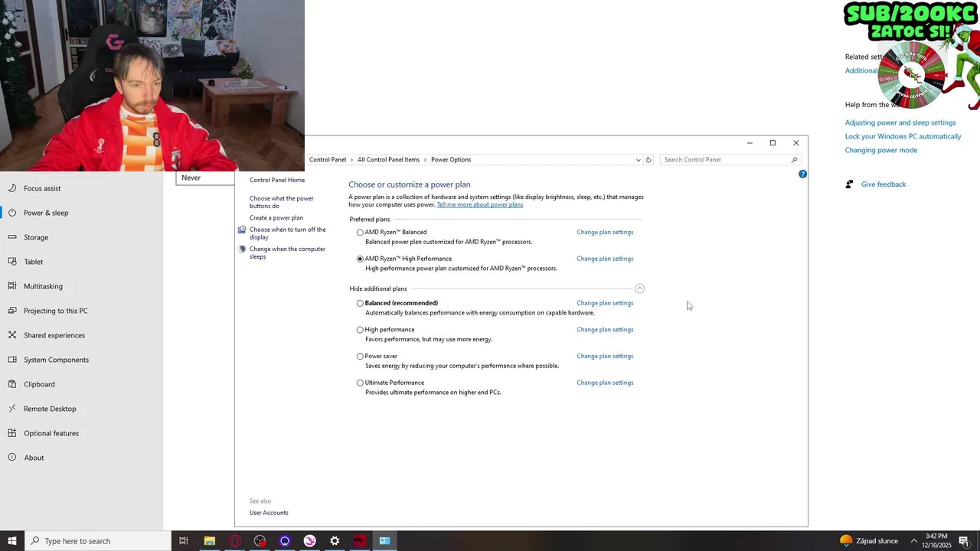The height and width of the screenshot is (551, 980).
Task: Open the Settings gear on the taskbar
Action: (x=335, y=541)
